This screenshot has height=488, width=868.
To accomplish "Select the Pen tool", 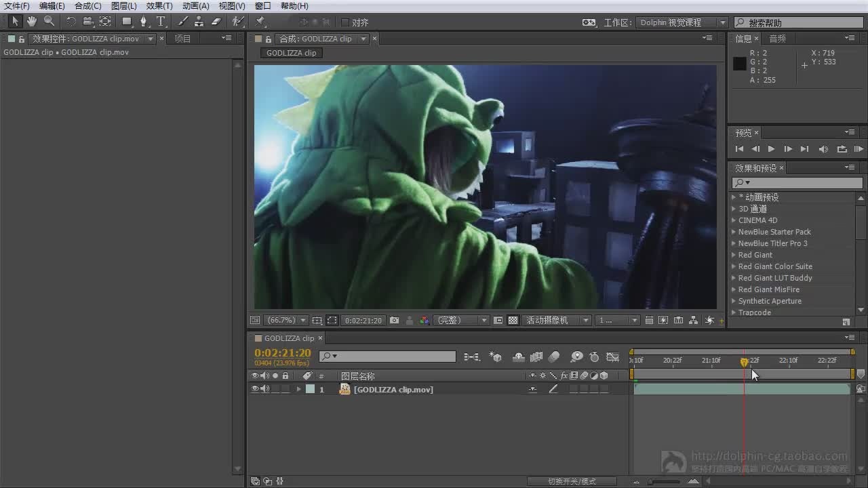I will click(143, 22).
